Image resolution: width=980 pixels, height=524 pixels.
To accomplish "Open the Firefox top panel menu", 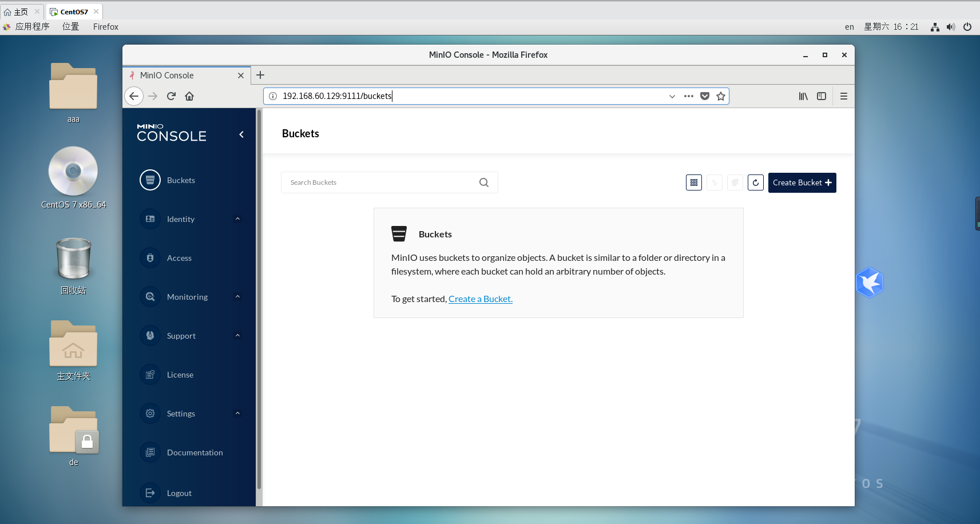I will point(106,26).
